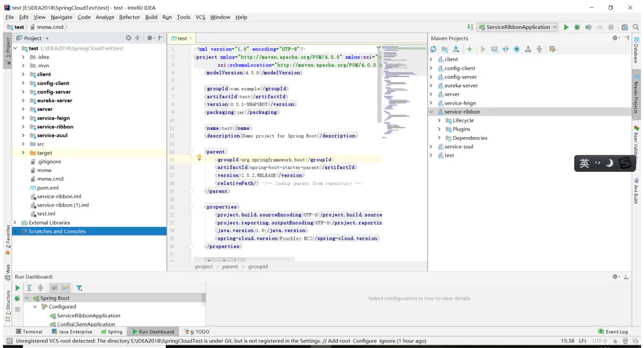Open run configuration dropdown ServiceRibbonApplication
Screen dimensions: 644x348
click(x=518, y=27)
